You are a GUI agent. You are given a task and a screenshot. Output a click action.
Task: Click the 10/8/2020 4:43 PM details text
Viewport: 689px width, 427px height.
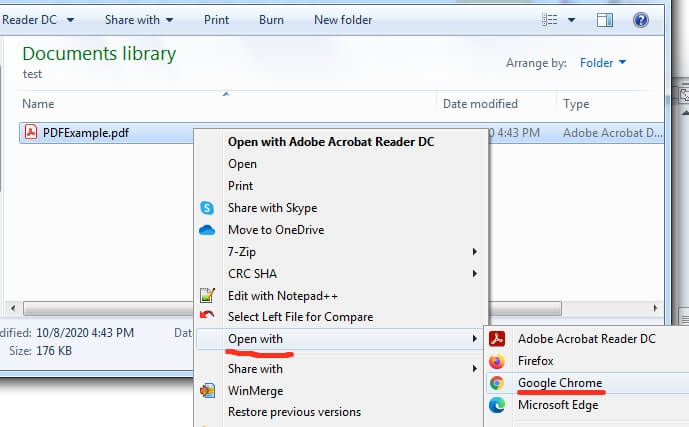tap(85, 333)
